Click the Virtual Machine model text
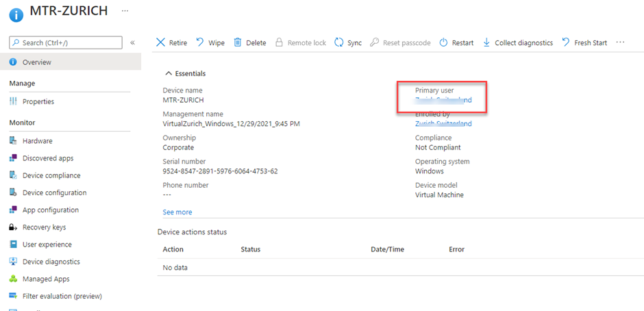Screen dimensions: 644x311 [439, 195]
